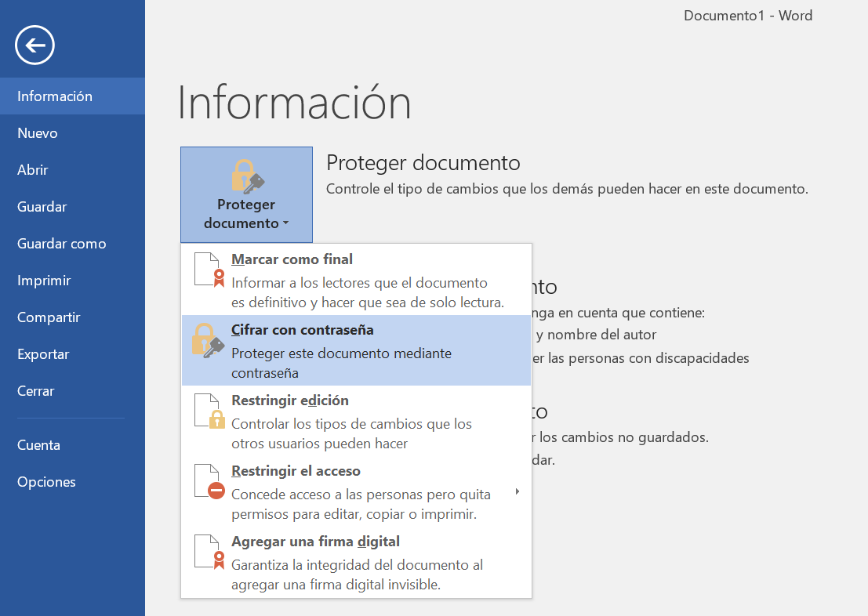Go to Abrir in the sidebar
868x616 pixels.
tap(33, 170)
